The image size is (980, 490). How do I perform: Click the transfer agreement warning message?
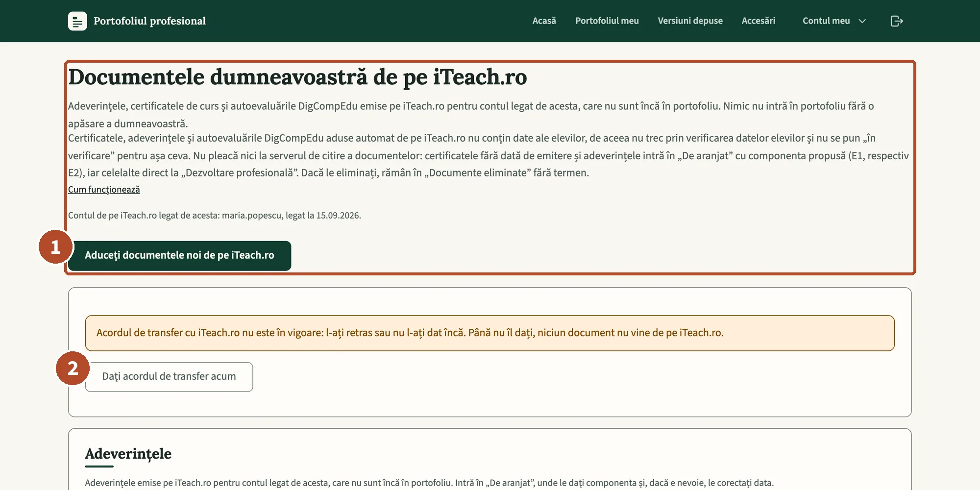coord(490,333)
